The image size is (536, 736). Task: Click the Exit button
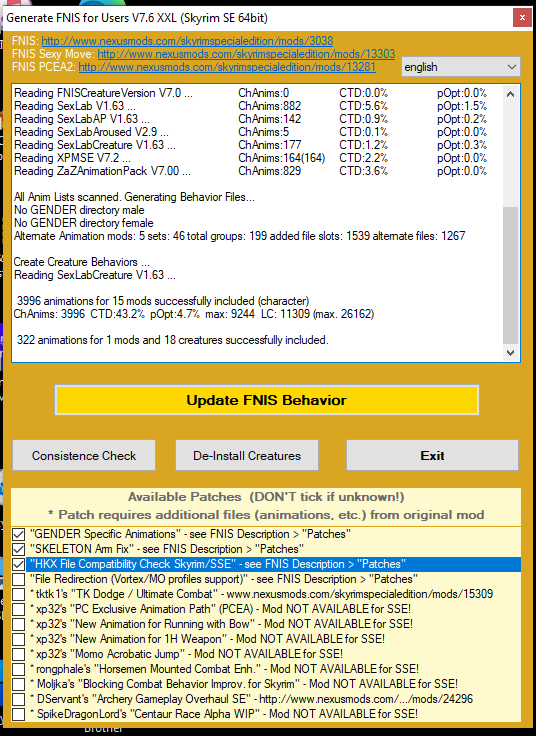pyautogui.click(x=432, y=455)
